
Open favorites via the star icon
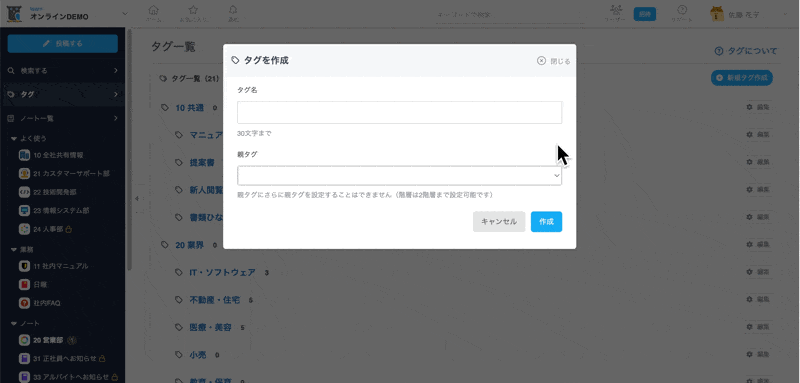[x=193, y=10]
